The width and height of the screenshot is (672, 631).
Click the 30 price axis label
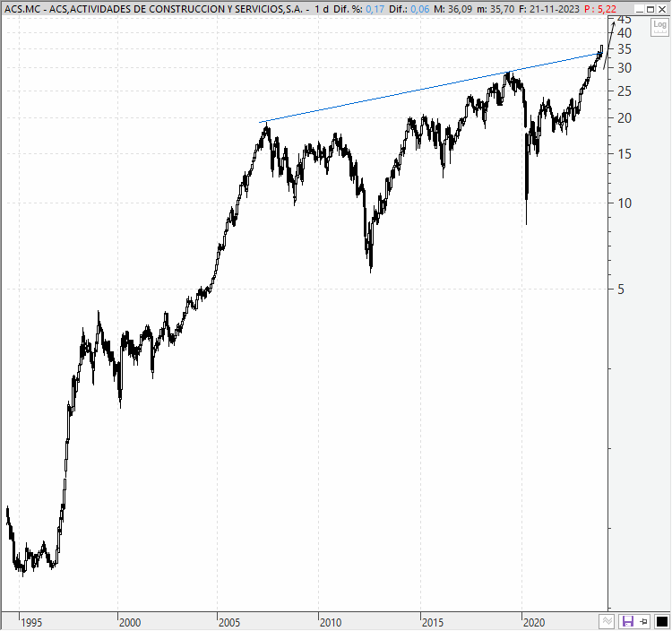[625, 68]
